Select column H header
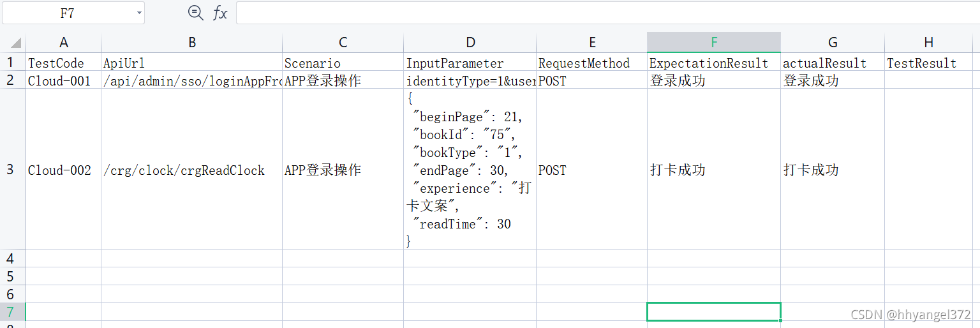 928,42
